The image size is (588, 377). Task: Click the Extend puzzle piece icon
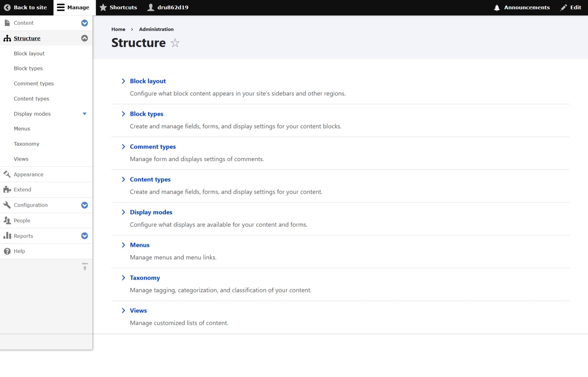(x=7, y=190)
